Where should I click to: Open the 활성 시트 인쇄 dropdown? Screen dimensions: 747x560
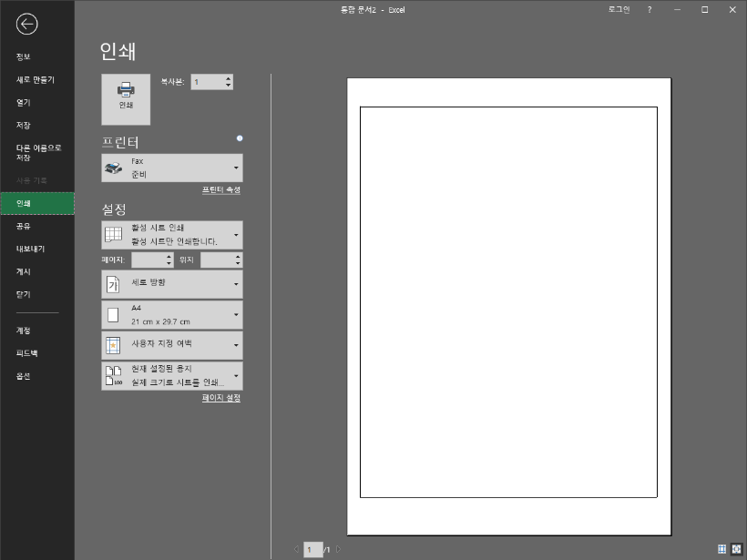(172, 235)
